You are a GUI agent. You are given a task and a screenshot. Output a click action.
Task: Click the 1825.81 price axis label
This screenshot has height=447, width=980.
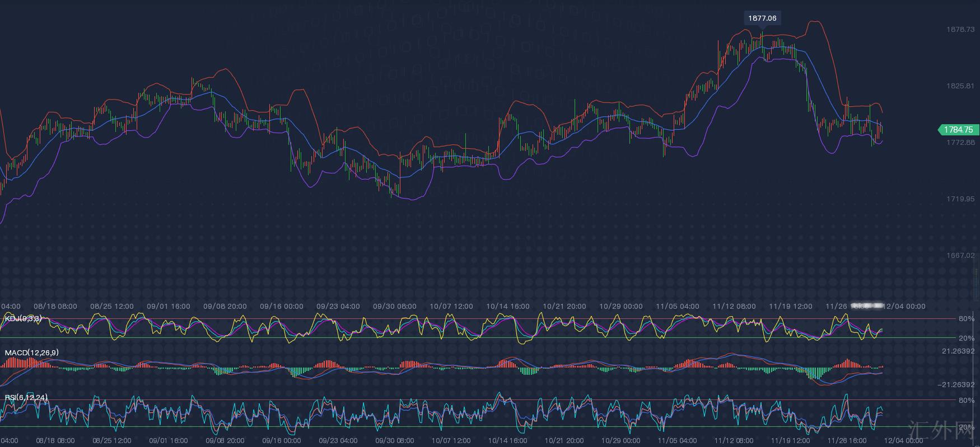pyautogui.click(x=960, y=86)
